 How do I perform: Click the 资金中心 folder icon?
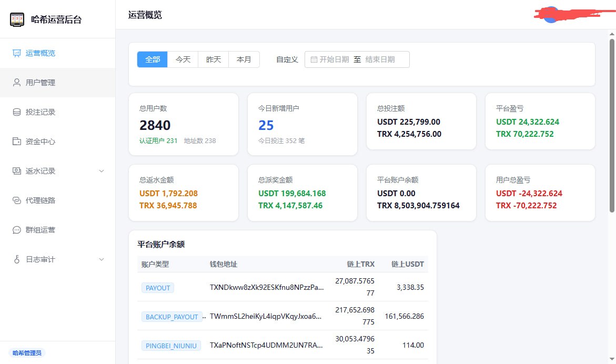[16, 141]
